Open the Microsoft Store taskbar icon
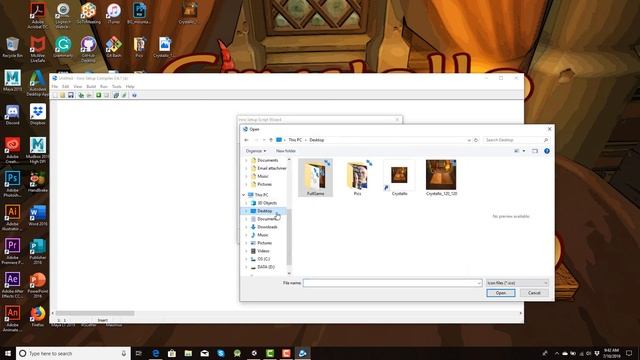This screenshot has width=640, height=360. point(172,353)
